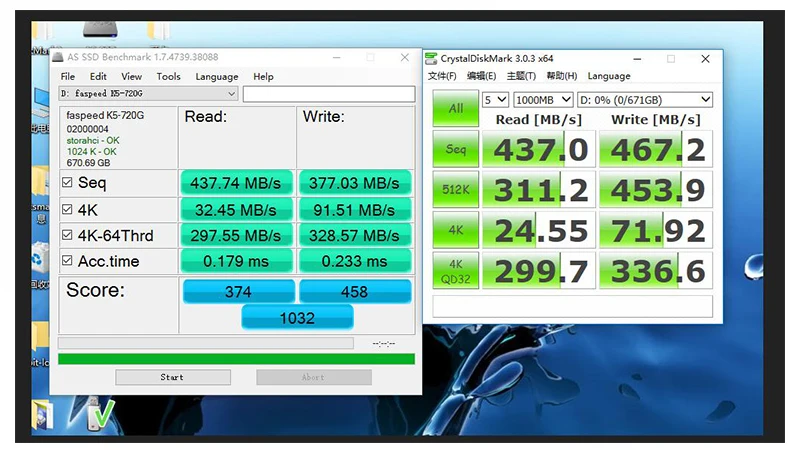Open CrystalDiskMark 编辑(E) menu
Viewport: 800px width, 450px height.
(x=481, y=76)
